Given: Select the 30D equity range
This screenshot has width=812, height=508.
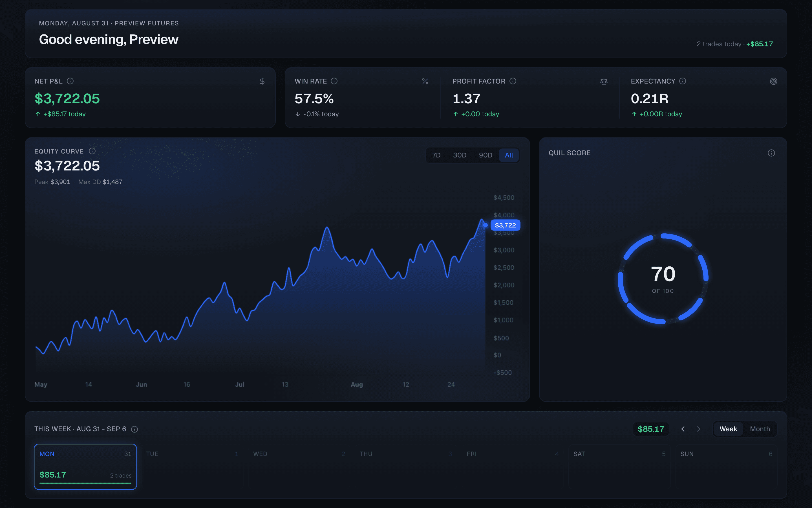Looking at the screenshot, I should pos(460,155).
